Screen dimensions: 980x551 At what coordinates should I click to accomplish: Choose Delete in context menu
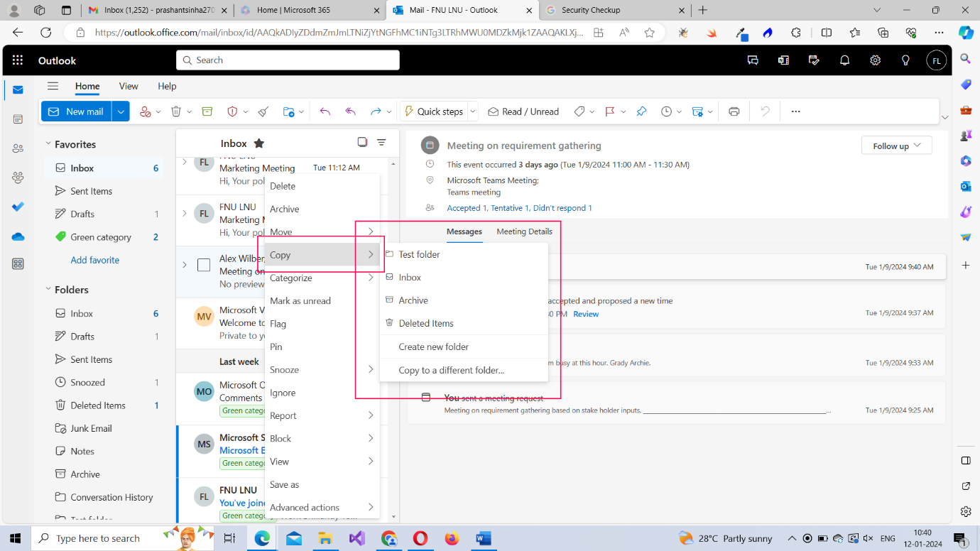pyautogui.click(x=322, y=186)
